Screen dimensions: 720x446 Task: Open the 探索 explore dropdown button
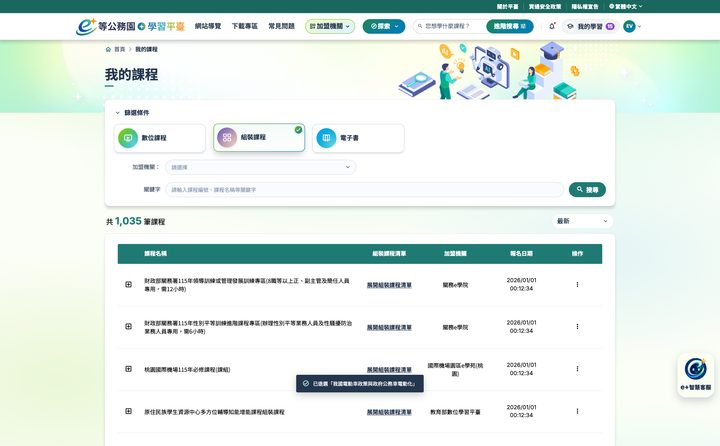pos(384,26)
